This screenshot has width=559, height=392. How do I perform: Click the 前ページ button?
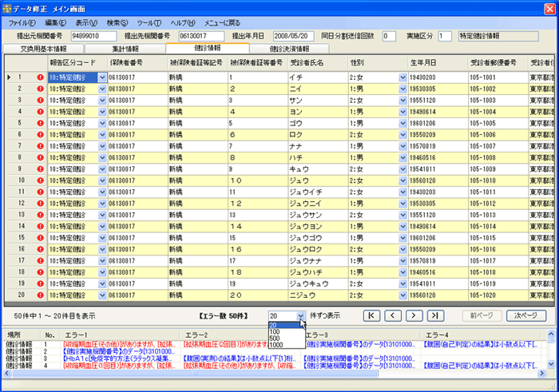coord(482,315)
